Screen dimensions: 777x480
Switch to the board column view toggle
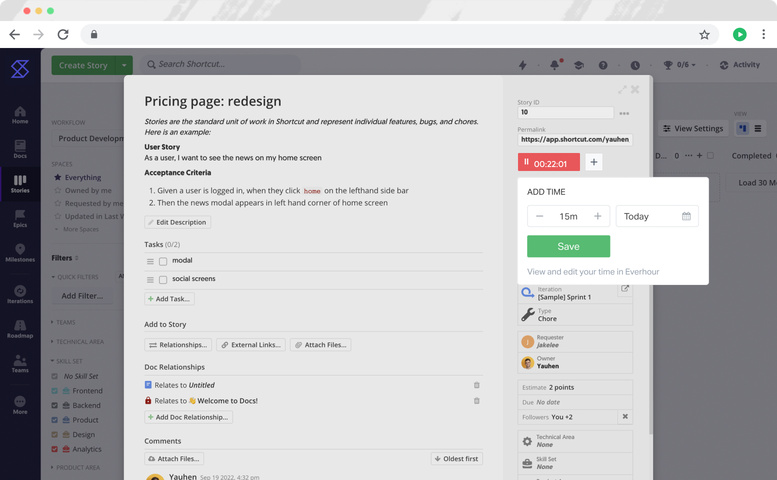pos(742,128)
